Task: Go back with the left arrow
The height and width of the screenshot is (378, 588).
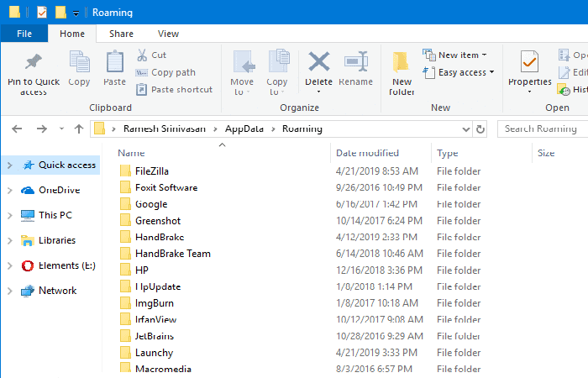Action: pos(17,129)
